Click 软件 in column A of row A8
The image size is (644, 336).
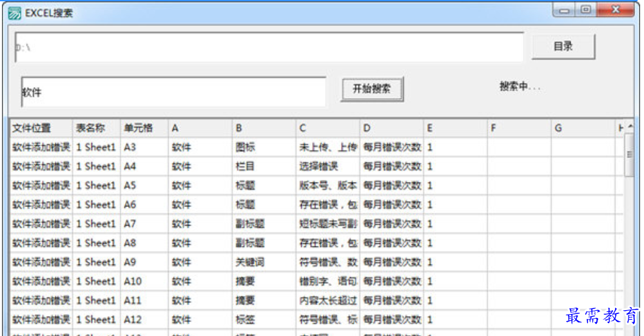tap(200, 242)
